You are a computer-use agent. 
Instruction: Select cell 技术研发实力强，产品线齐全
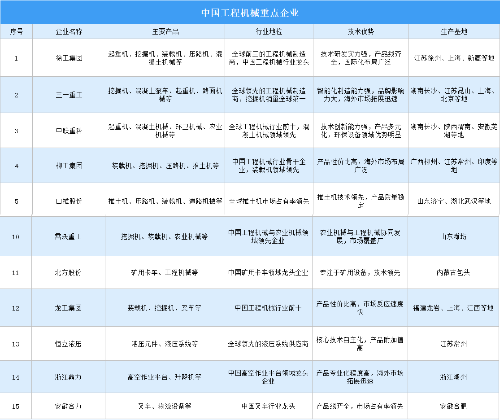pyautogui.click(x=361, y=58)
